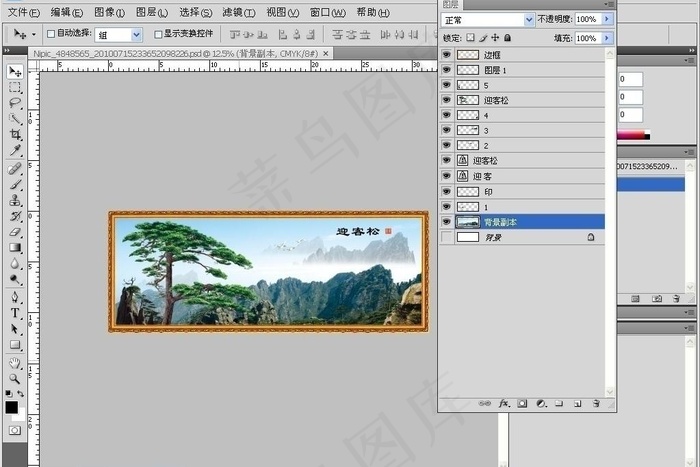700x467 pixels.
Task: Click the link layers icon
Action: (x=484, y=404)
